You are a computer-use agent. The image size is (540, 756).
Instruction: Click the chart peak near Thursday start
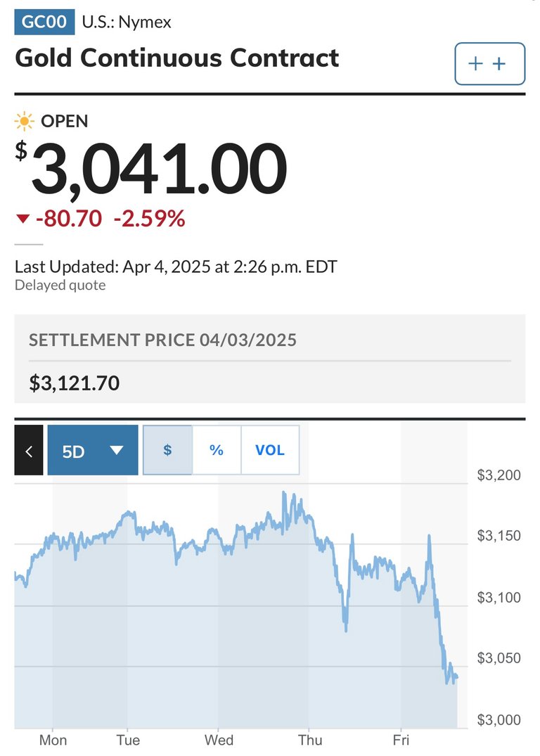coord(284,494)
